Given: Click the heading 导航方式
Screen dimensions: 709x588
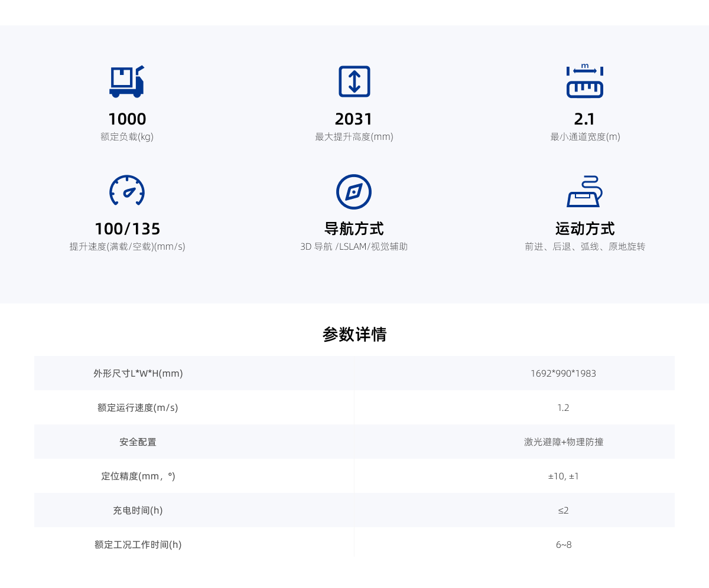Looking at the screenshot, I should 354,229.
